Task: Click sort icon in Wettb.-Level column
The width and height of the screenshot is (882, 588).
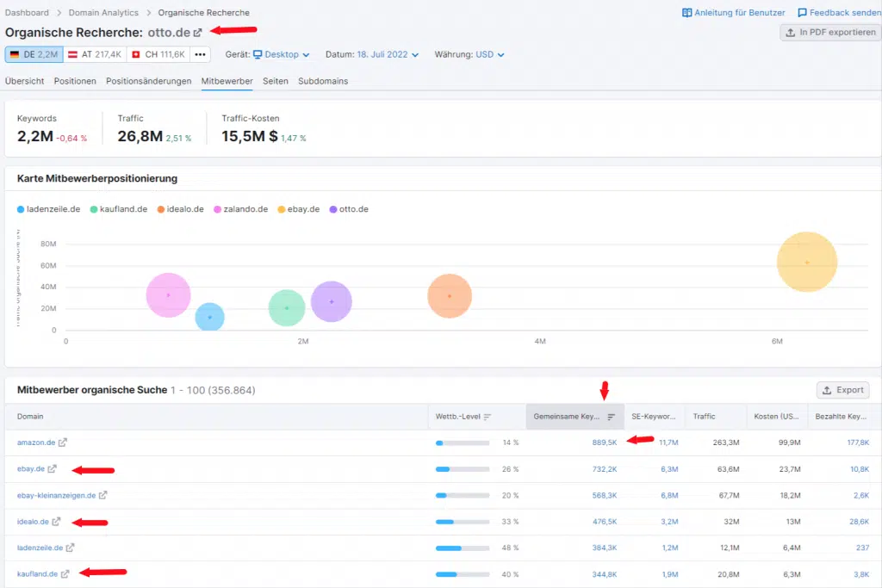Action: [x=488, y=417]
